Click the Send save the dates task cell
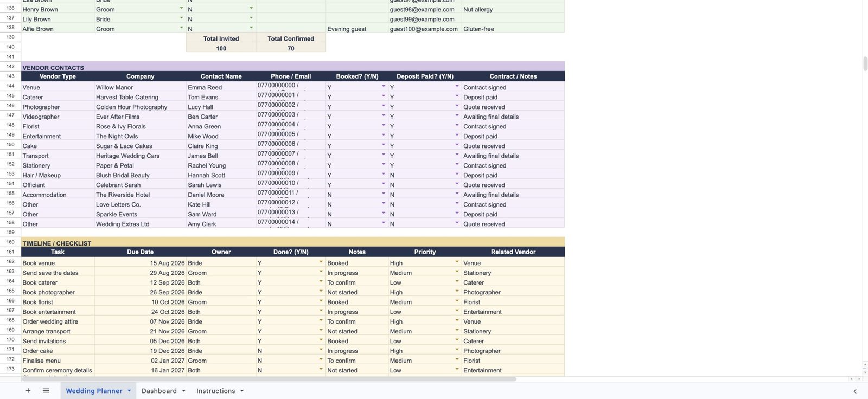 click(x=58, y=273)
